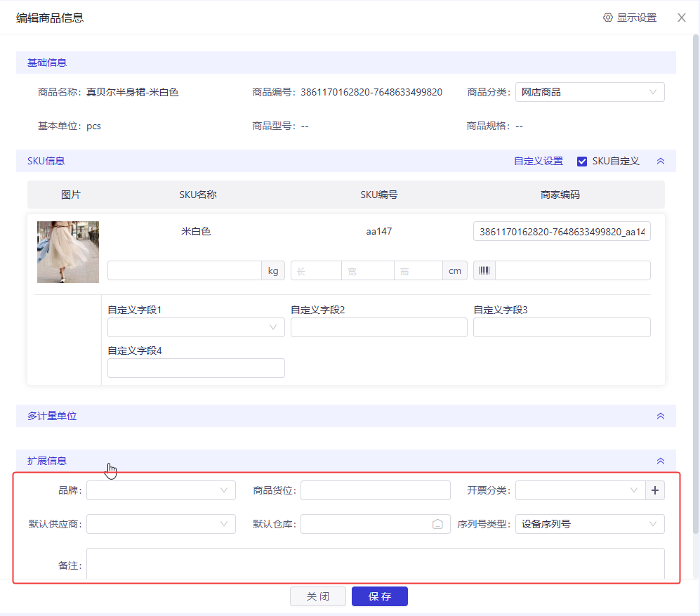The width and height of the screenshot is (700, 616).
Task: Click the 显示设置 text label
Action: (x=637, y=18)
